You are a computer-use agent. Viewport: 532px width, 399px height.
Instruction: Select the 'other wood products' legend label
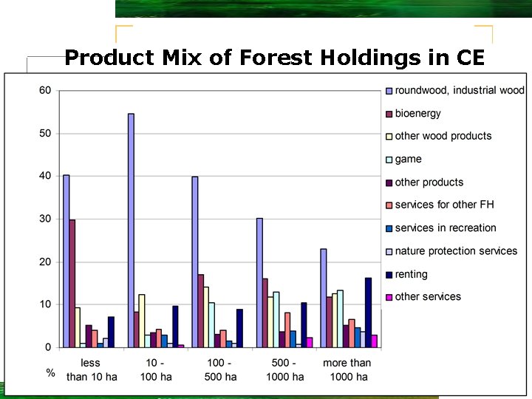(x=443, y=136)
